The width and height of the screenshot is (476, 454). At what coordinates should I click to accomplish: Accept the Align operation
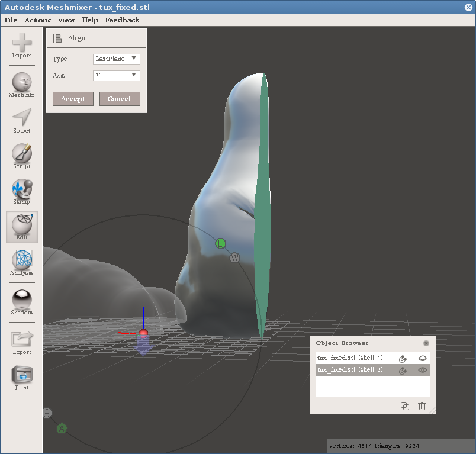73,99
